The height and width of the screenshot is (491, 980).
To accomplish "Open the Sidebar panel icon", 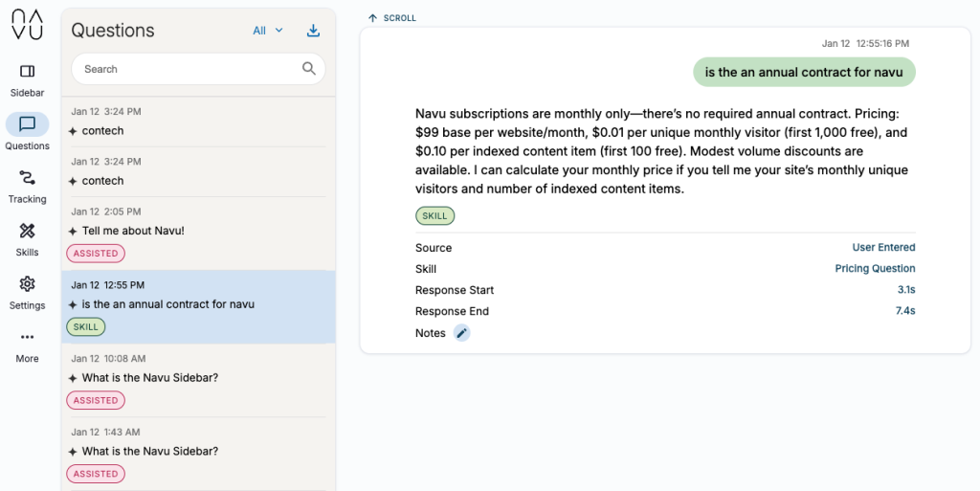I will (27, 72).
